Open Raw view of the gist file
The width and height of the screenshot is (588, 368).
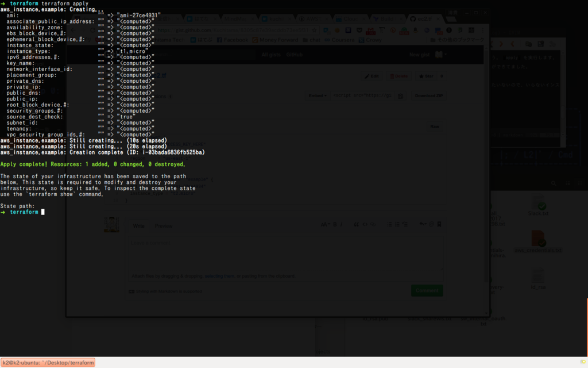[435, 126]
